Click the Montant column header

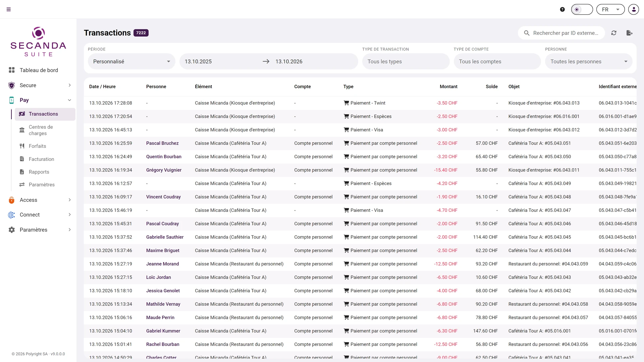[448, 86]
